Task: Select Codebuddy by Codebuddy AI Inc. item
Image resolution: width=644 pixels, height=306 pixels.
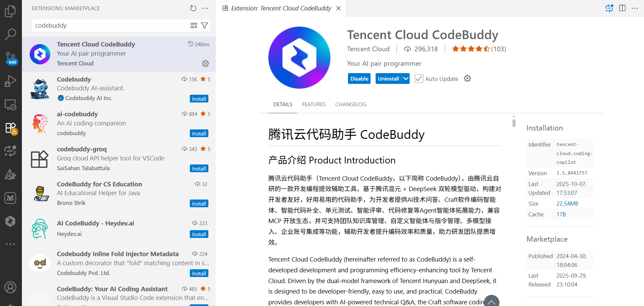Action: pyautogui.click(x=119, y=89)
